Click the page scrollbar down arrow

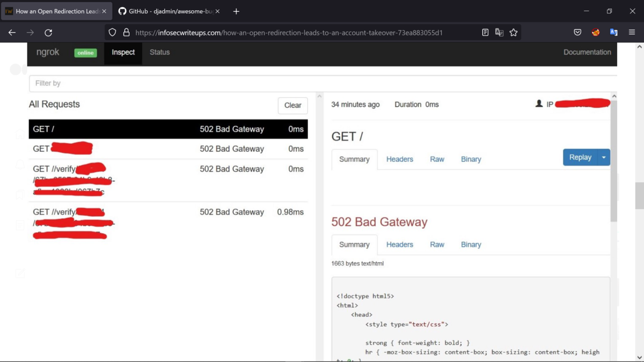click(639, 357)
